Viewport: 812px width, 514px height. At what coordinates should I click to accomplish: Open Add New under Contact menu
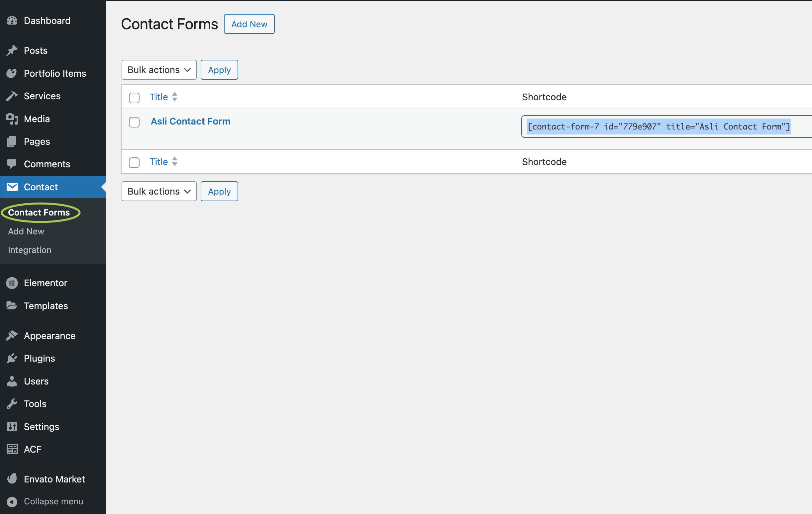tap(26, 231)
